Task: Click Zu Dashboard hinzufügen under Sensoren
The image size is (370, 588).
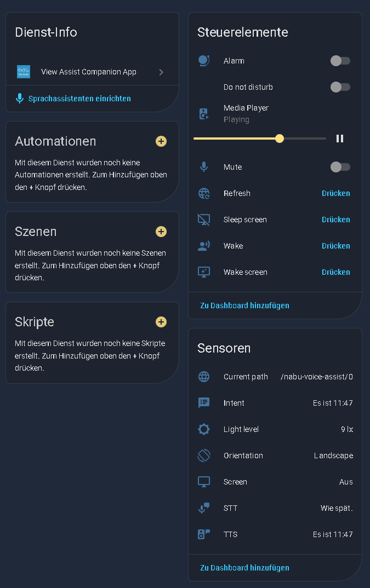Action: coord(244,568)
